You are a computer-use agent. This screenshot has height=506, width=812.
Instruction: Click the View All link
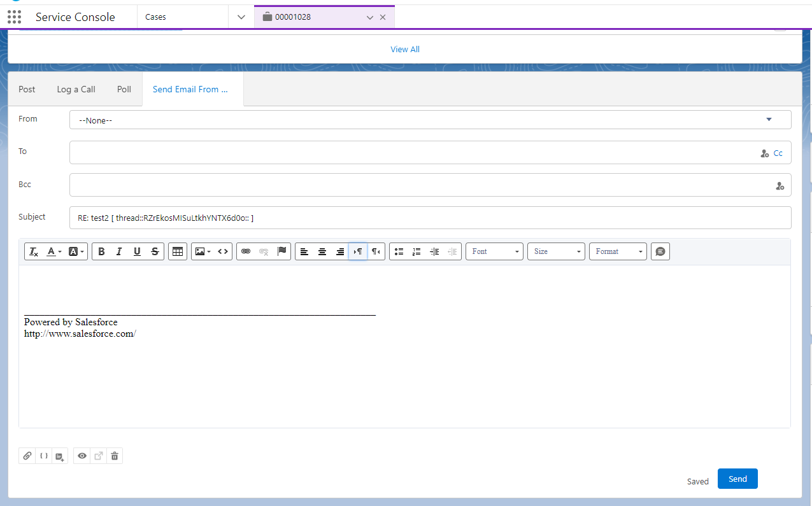[405, 49]
